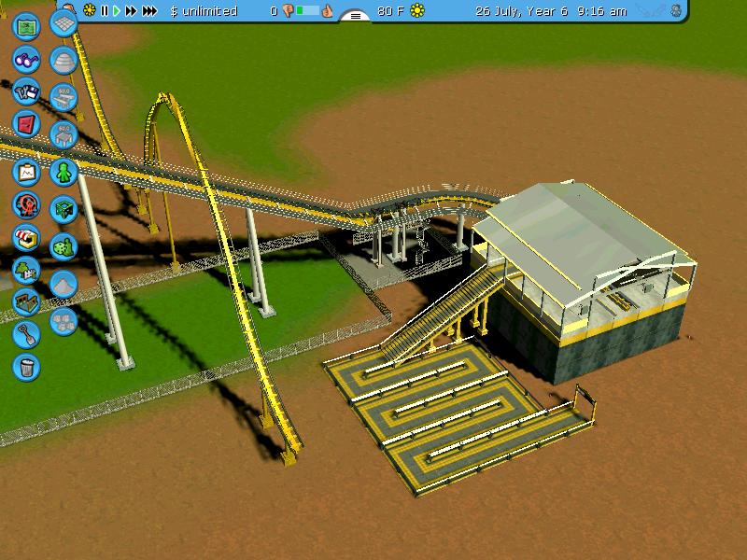
Task: Open the trees and castle scenery menu
Action: pyautogui.click(x=26, y=270)
